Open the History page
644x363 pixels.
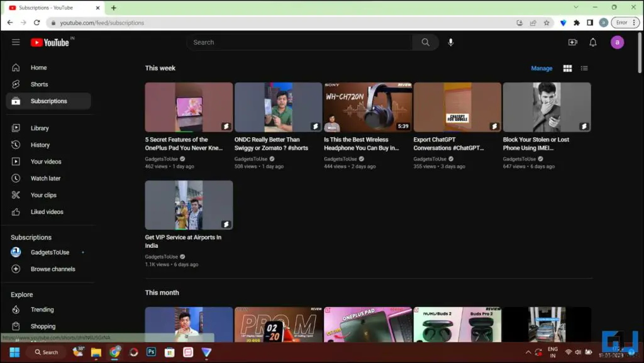(40, 145)
